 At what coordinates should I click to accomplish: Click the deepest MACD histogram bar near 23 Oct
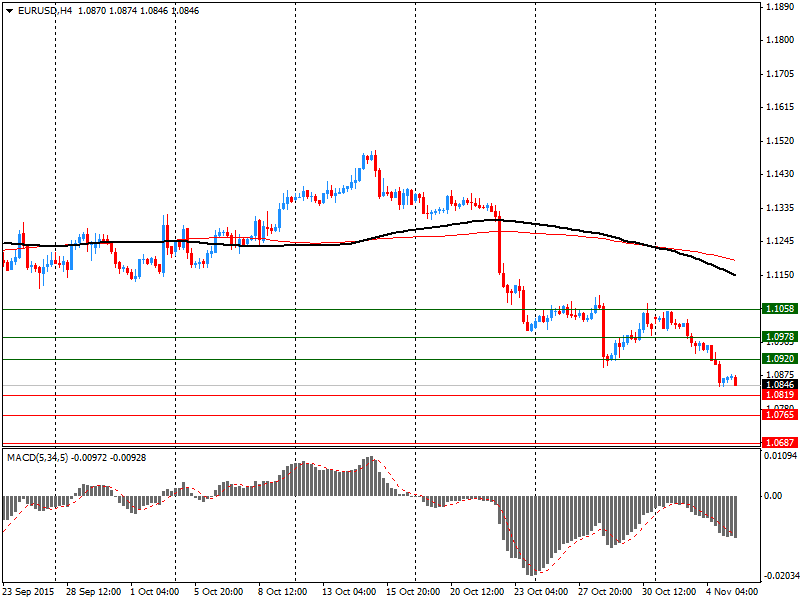[x=532, y=536]
